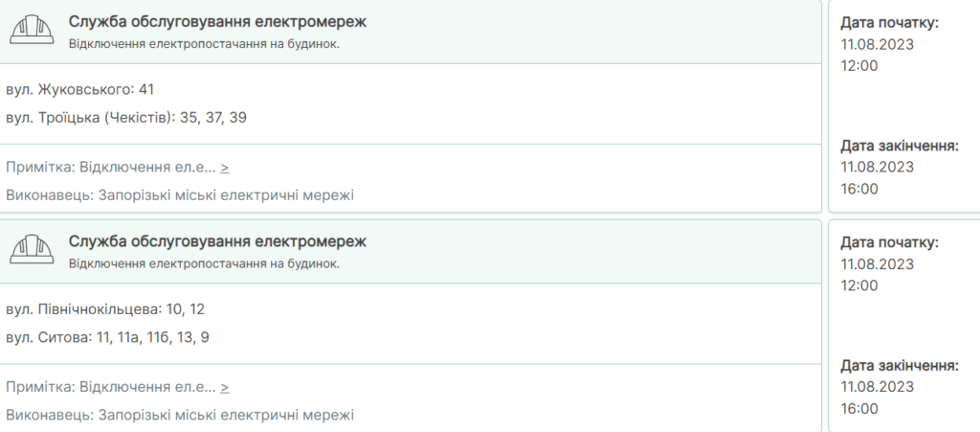Viewport: 980px width, 432px height.
Task: Select the вул. Північнокільцева: 10, 12 line
Action: [x=105, y=309]
